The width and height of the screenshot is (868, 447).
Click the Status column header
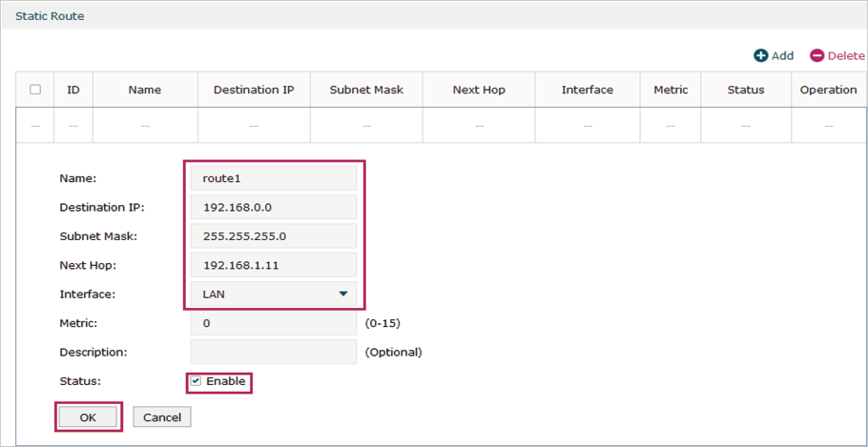(746, 90)
